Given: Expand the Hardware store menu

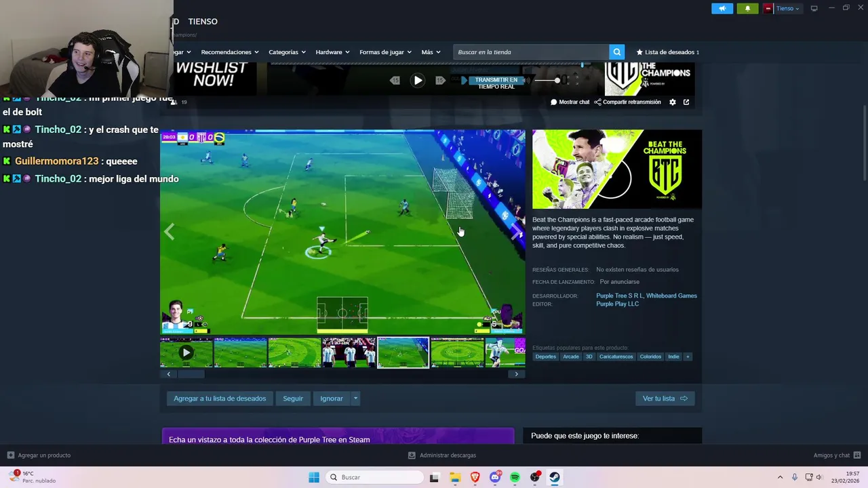Looking at the screenshot, I should pyautogui.click(x=332, y=52).
